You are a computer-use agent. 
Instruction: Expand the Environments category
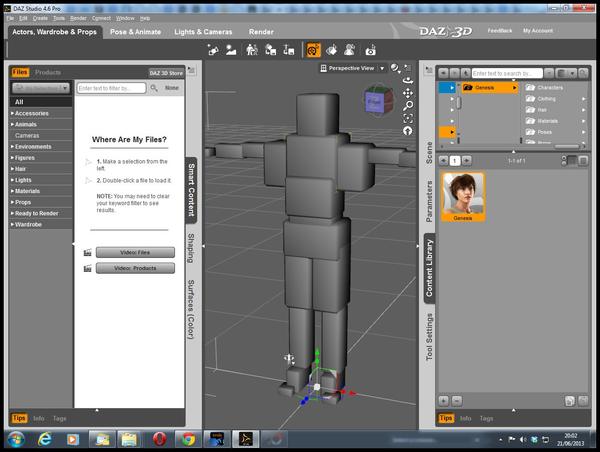12,147
